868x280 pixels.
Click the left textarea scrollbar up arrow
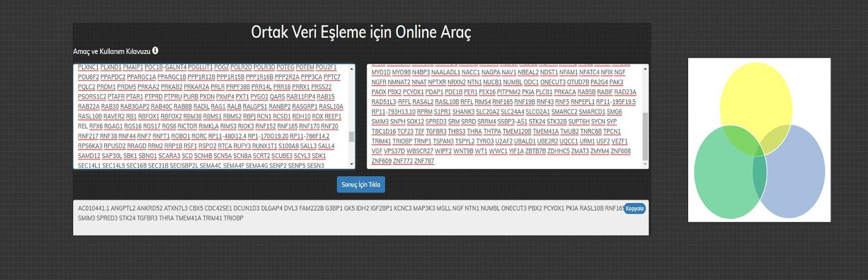(352, 68)
